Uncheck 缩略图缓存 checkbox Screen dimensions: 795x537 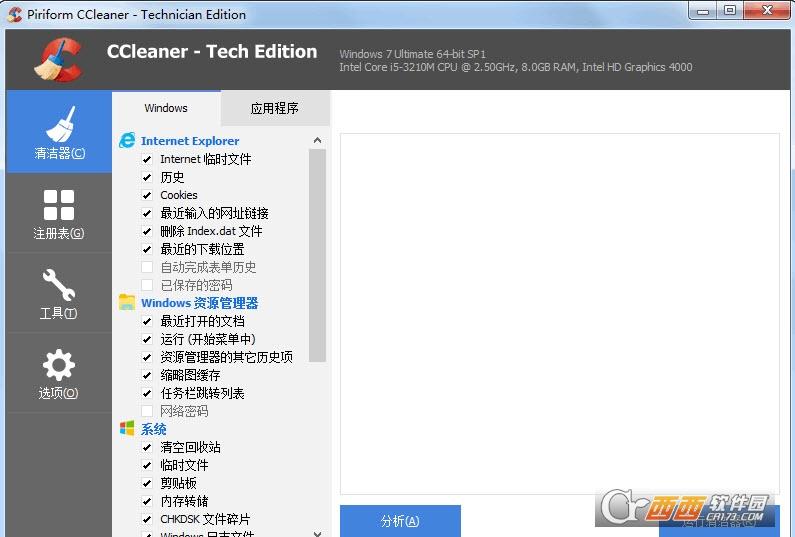tap(147, 375)
